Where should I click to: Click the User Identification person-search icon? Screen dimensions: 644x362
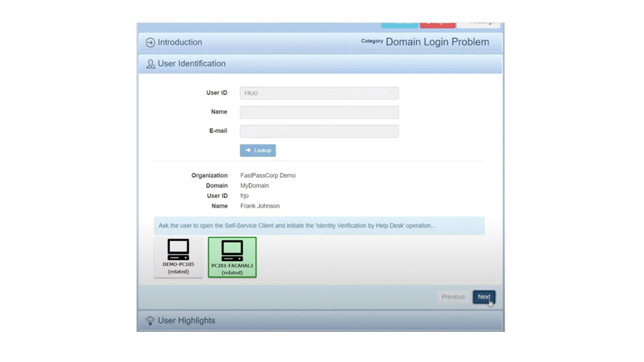pyautogui.click(x=151, y=64)
